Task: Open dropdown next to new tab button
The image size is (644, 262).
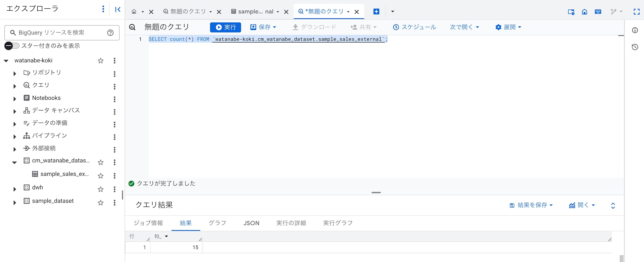Action: pyautogui.click(x=393, y=12)
